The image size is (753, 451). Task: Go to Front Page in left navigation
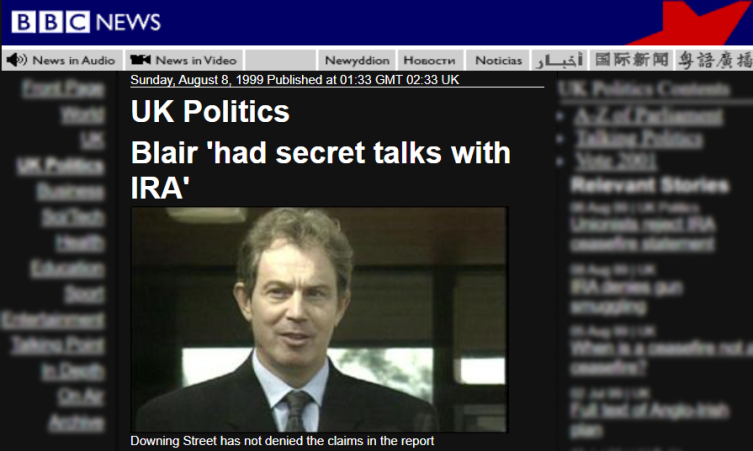(63, 89)
